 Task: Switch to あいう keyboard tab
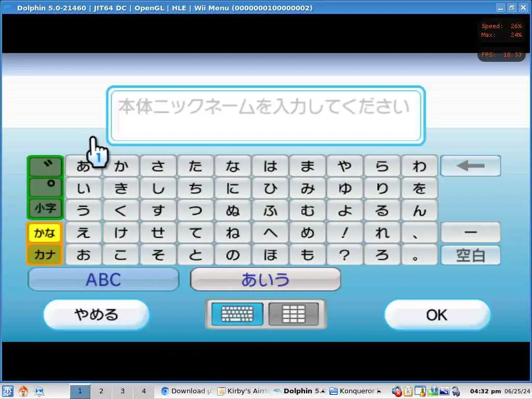[265, 280]
